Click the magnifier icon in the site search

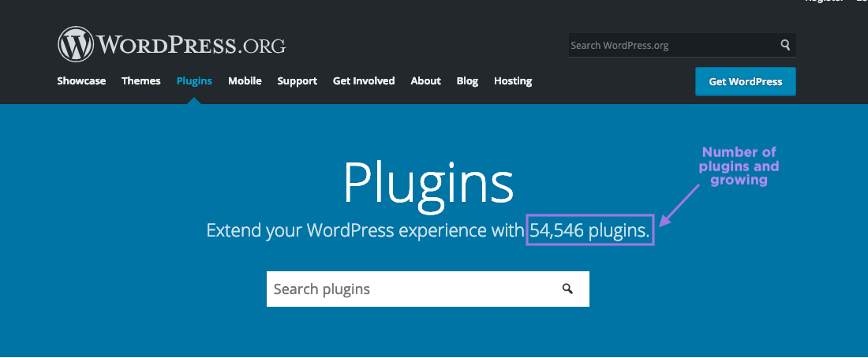[785, 45]
